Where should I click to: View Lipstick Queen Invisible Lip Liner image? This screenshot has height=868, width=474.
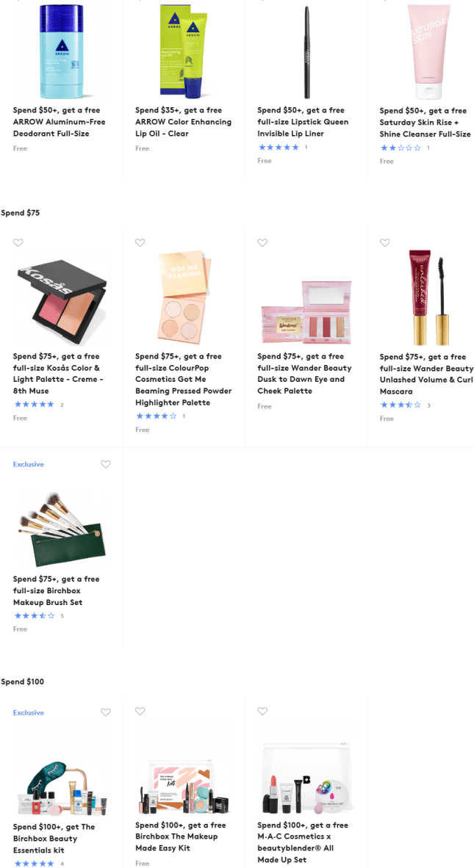tap(306, 51)
